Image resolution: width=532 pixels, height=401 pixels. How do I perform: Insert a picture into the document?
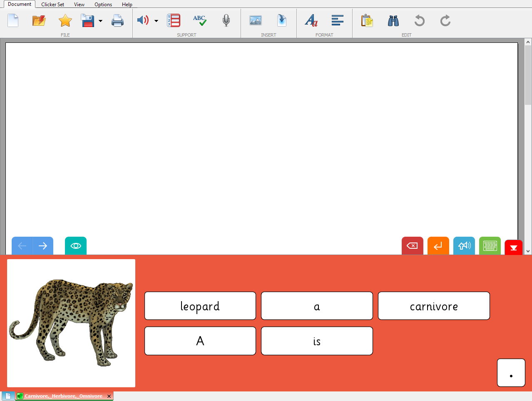tap(255, 20)
